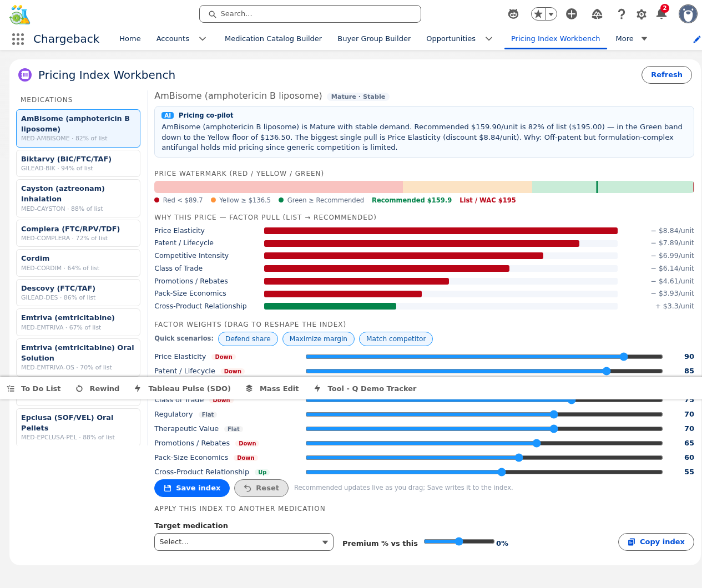Open the Setup gear icon

[642, 14]
